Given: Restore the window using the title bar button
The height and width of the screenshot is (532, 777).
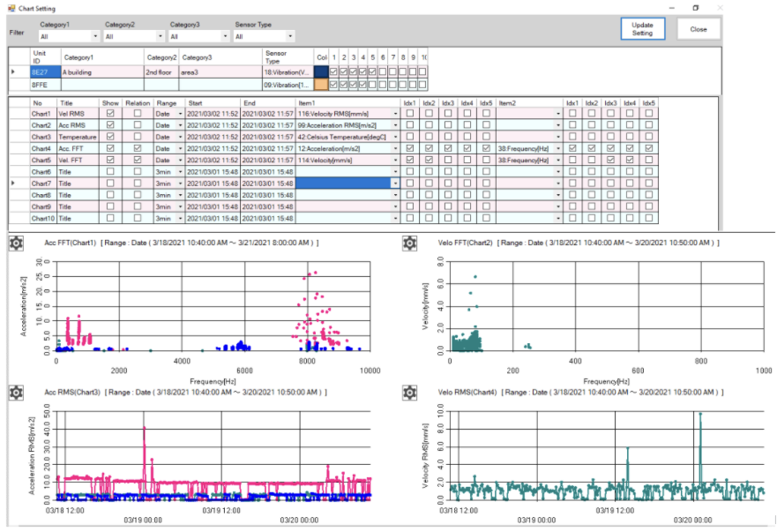Looking at the screenshot, I should pos(695,8).
